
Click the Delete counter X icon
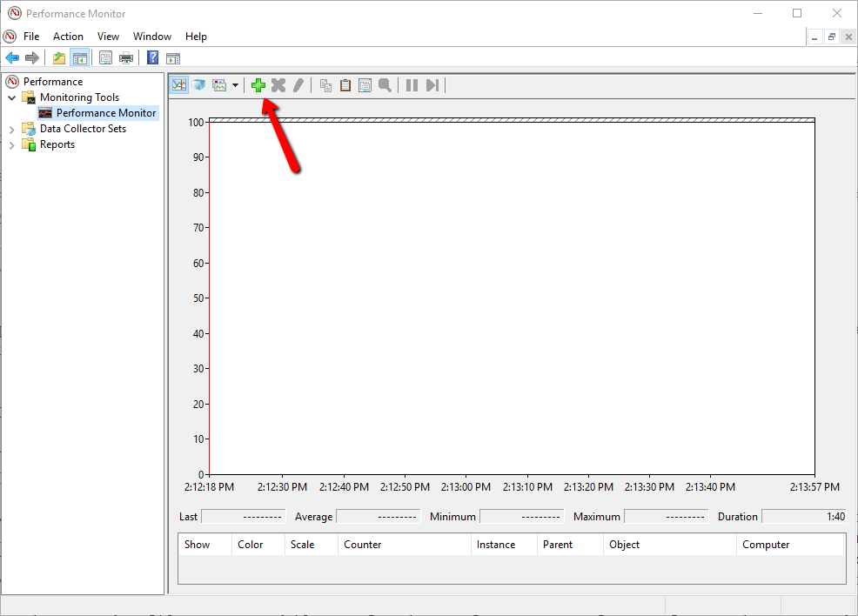click(x=278, y=85)
